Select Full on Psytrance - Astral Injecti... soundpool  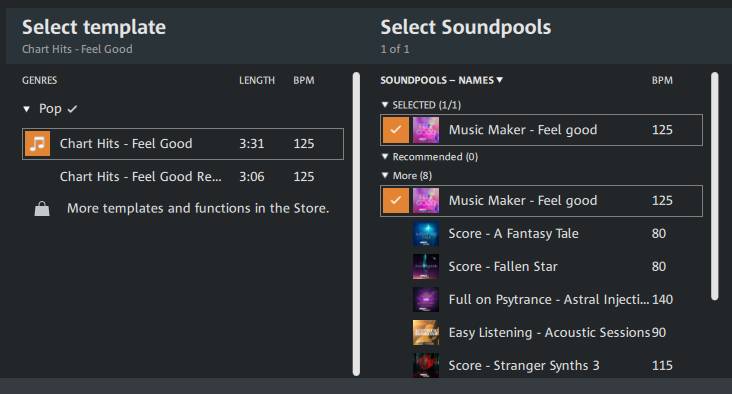541,299
